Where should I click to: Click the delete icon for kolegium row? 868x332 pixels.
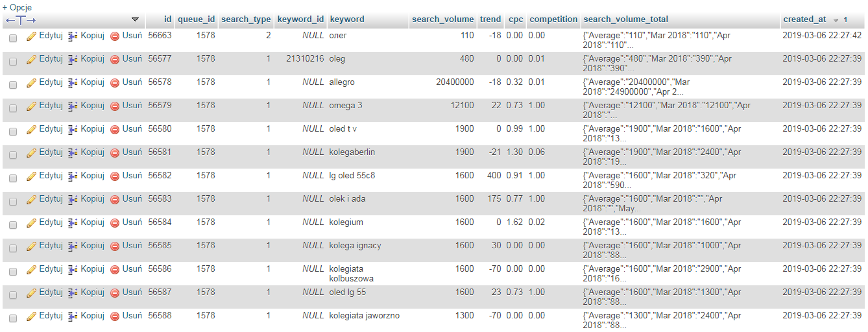click(115, 223)
